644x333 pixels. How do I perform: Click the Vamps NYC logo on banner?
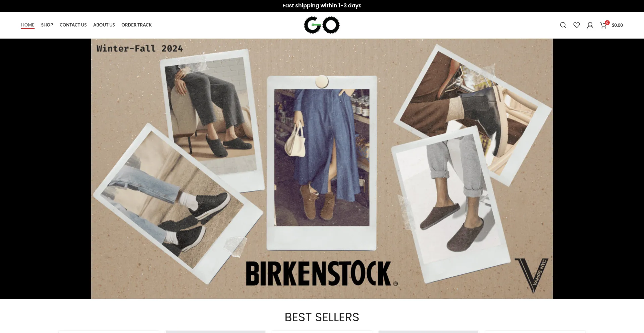tap(533, 275)
